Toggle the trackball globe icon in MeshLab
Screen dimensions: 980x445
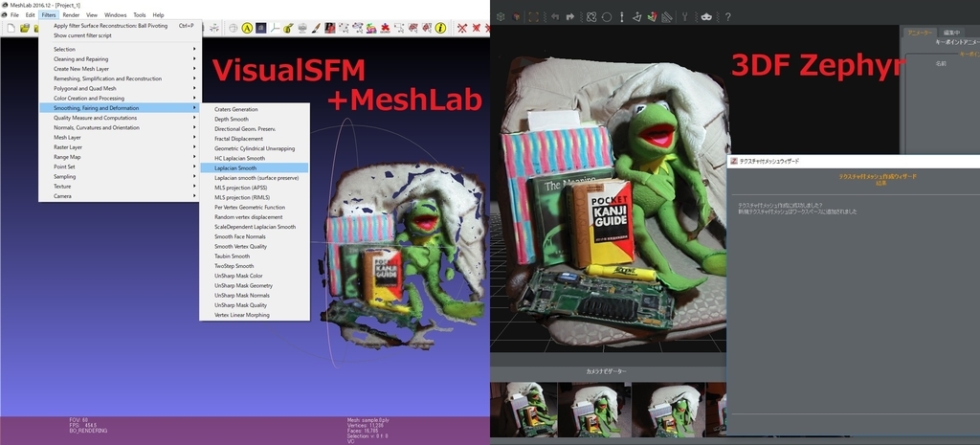click(234, 28)
